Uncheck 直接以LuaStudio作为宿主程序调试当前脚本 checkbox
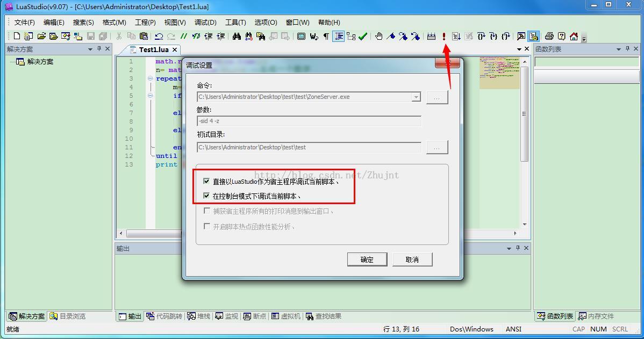 pos(206,181)
